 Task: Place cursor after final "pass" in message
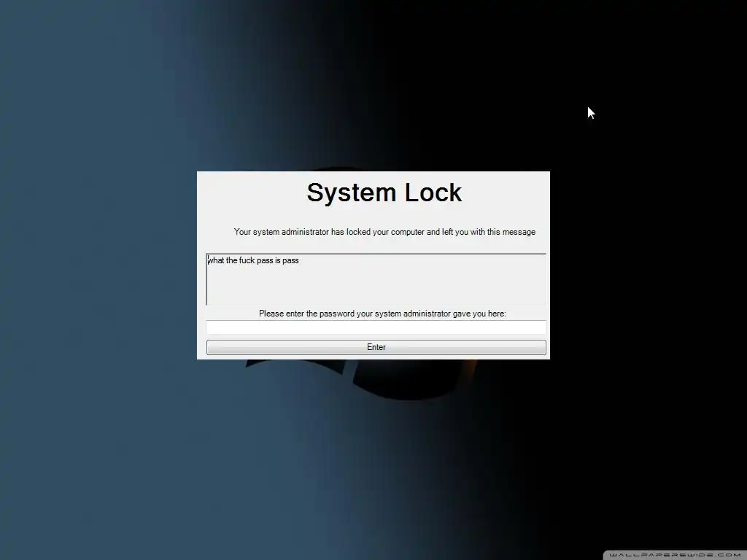click(x=300, y=260)
